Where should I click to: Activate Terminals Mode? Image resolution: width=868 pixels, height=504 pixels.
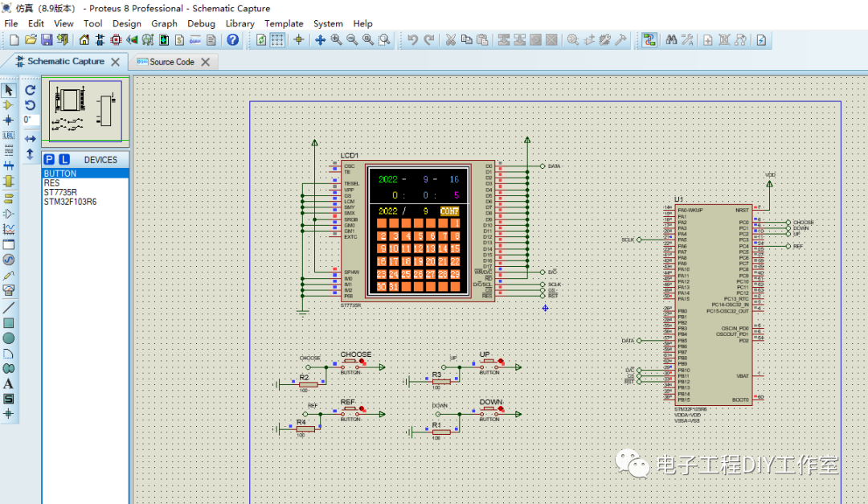(8, 199)
